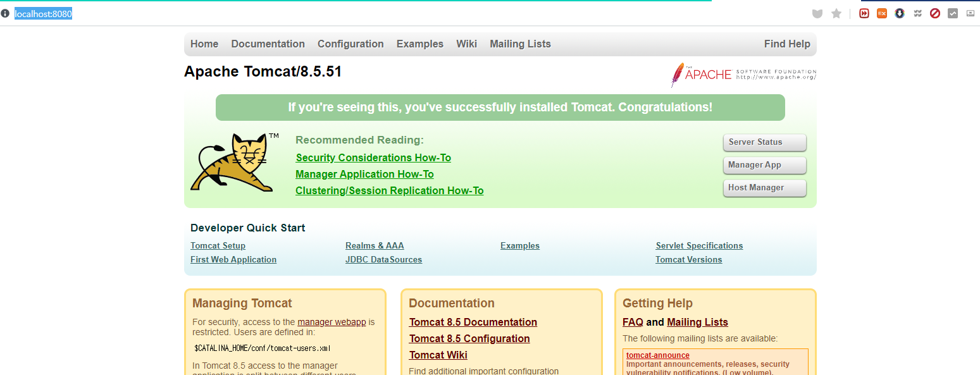Open the gray checkmark graph extension icon

[x=953, y=13]
